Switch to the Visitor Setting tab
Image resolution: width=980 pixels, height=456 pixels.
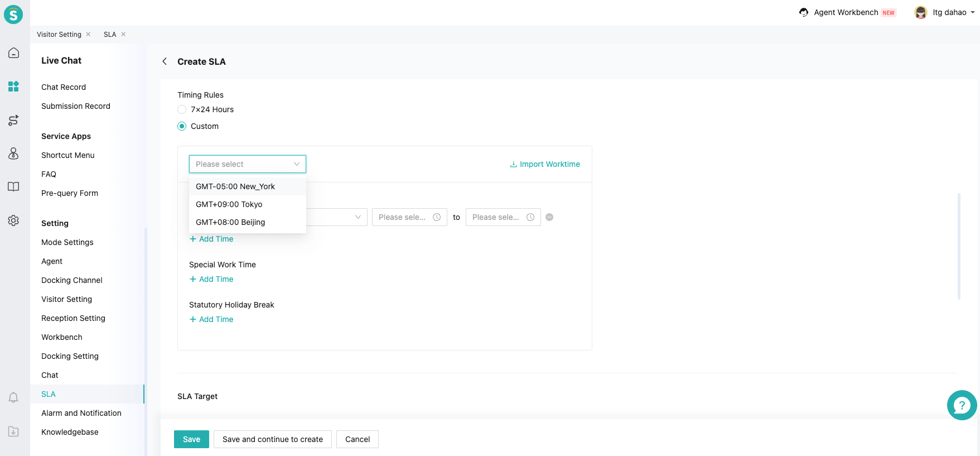[x=59, y=35]
